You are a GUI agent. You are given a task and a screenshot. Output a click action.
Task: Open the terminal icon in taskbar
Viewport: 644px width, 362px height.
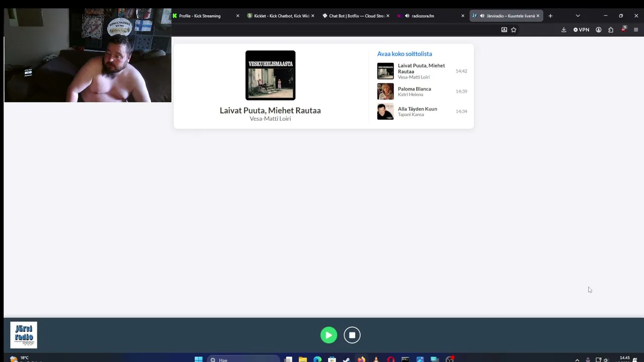click(405, 359)
